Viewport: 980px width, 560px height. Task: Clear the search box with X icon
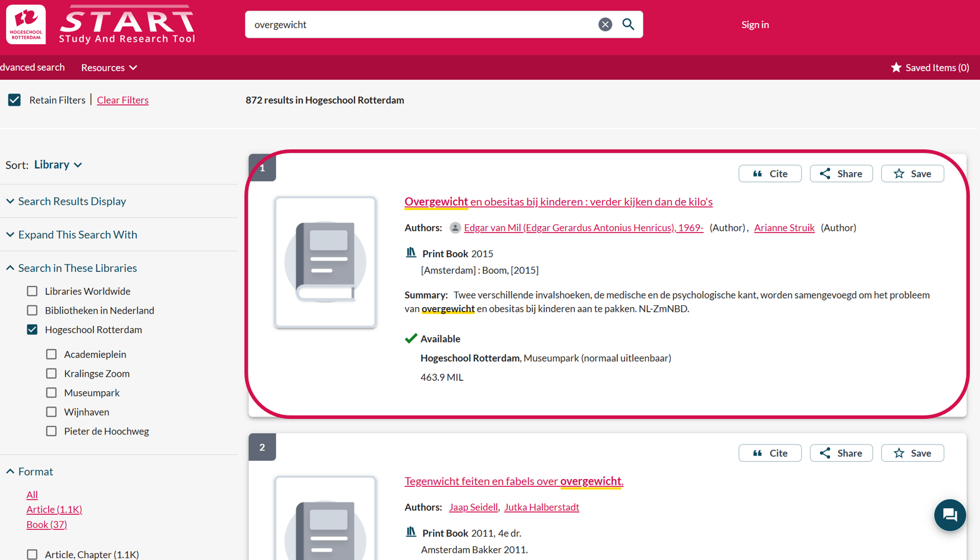coord(605,24)
